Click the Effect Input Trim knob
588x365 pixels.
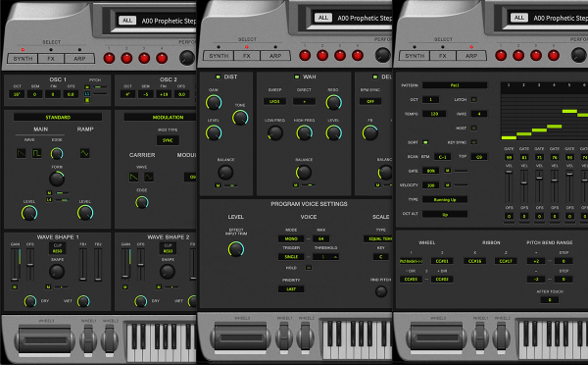[236, 249]
